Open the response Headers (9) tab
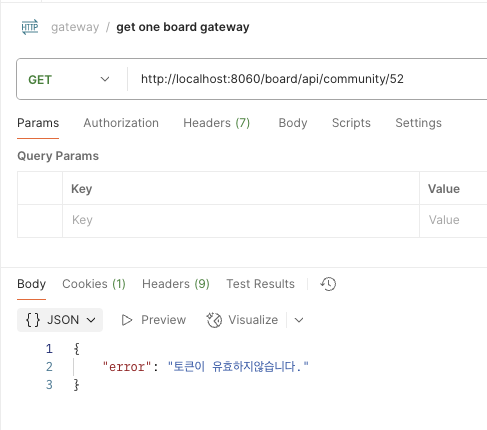Image resolution: width=487 pixels, height=430 pixels. click(x=176, y=284)
